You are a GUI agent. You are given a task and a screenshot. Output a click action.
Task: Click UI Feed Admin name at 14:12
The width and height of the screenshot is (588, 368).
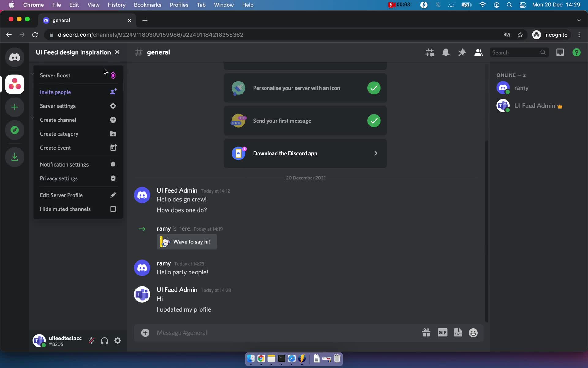pos(177,190)
